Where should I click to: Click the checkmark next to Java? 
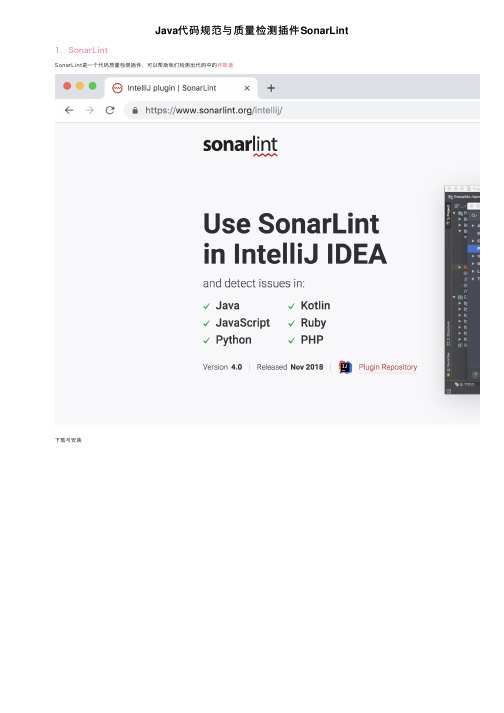(x=207, y=306)
